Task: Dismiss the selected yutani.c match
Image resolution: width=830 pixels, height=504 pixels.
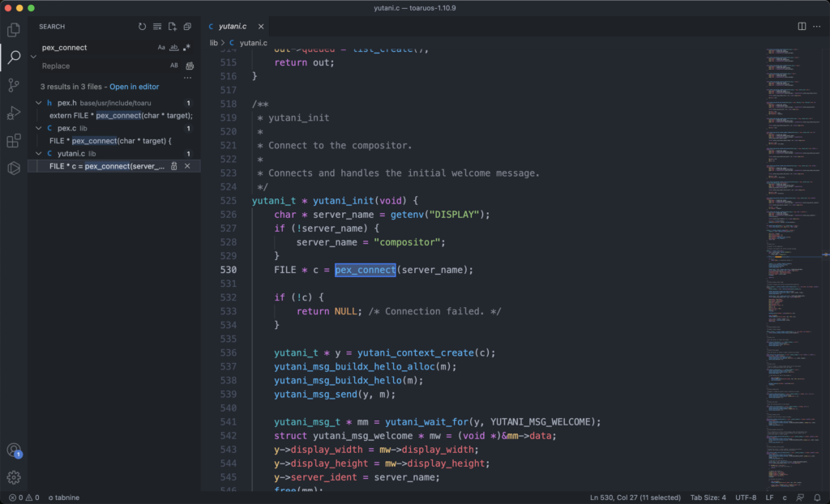Action: [187, 166]
